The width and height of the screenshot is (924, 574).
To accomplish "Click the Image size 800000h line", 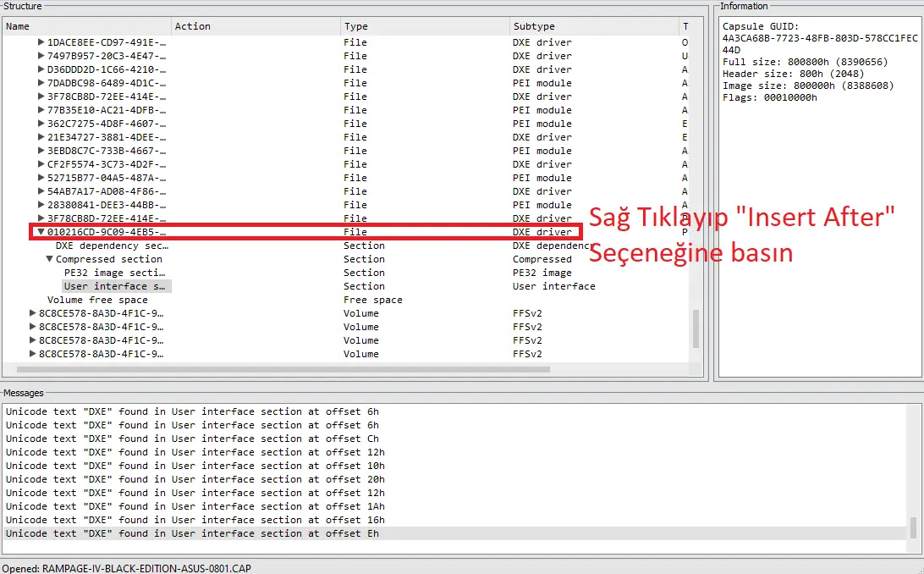I will pos(808,86).
